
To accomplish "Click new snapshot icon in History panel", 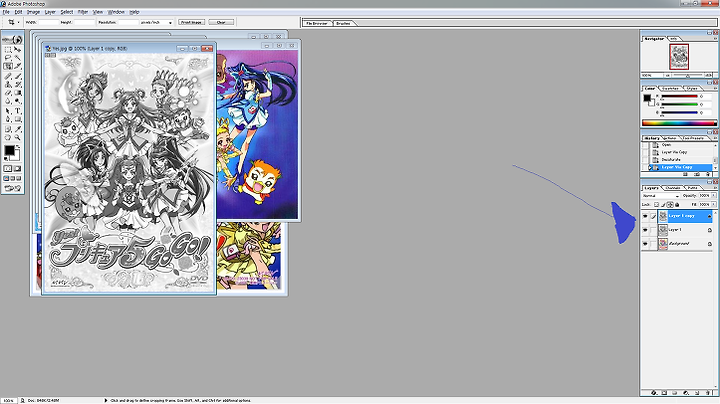I will (x=697, y=174).
